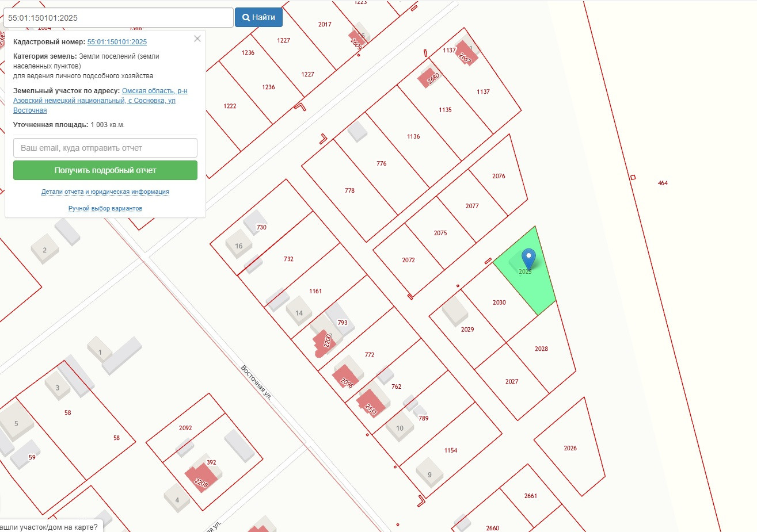Viewport: 757px width, 532px height.
Task: Open cadastral number link 55:01:150101:2025
Action: 117,42
